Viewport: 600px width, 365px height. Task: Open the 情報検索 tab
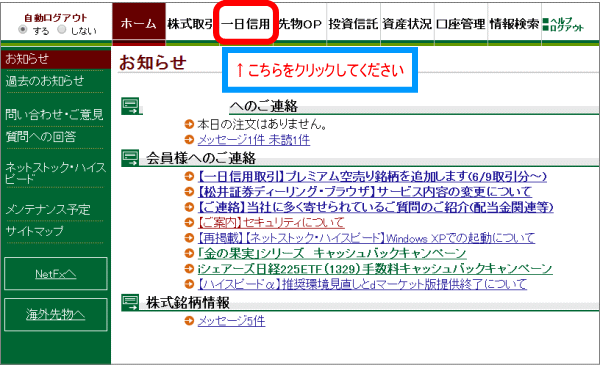coord(514,24)
